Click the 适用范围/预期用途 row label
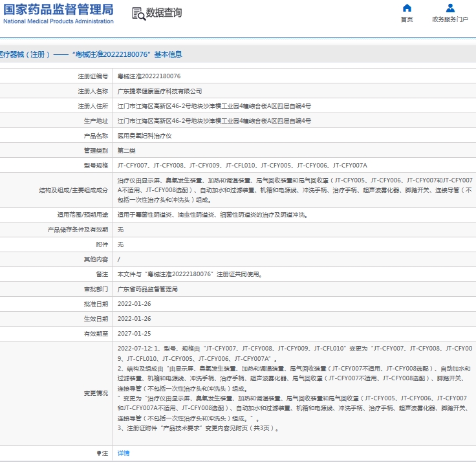Image resolution: width=476 pixels, height=465 pixels. pyautogui.click(x=83, y=215)
